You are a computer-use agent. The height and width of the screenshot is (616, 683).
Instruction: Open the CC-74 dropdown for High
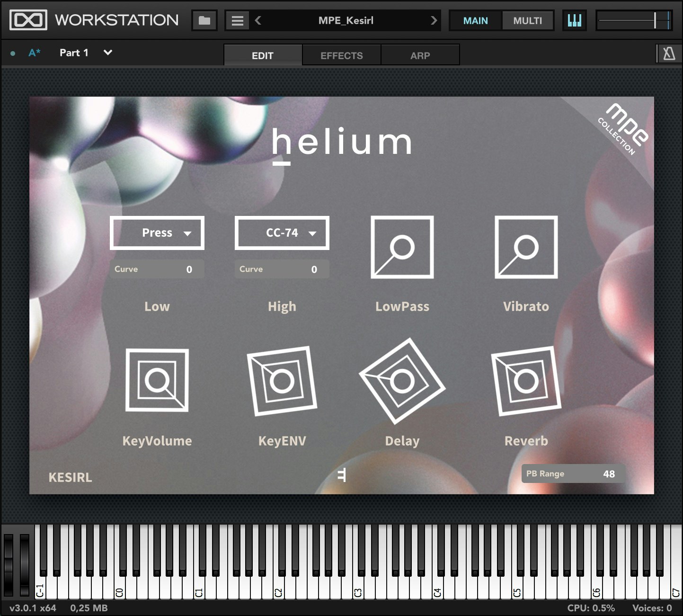pos(282,232)
